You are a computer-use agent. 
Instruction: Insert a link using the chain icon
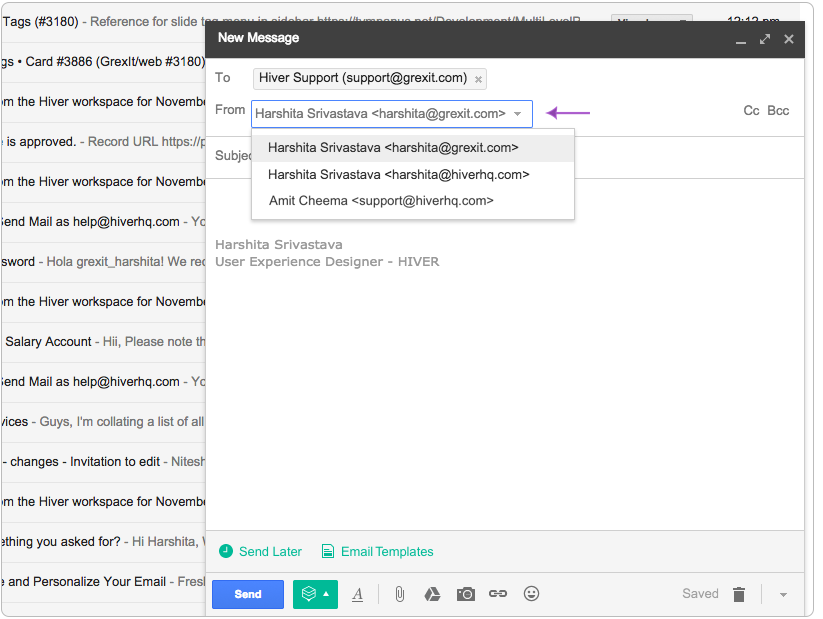point(498,594)
